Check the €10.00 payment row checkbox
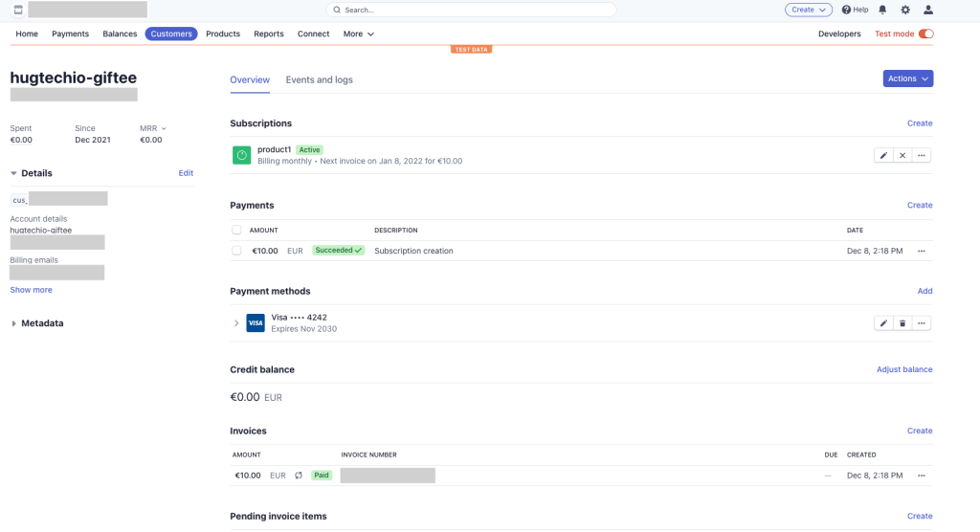Viewport: 980px width, 532px height. (236, 250)
